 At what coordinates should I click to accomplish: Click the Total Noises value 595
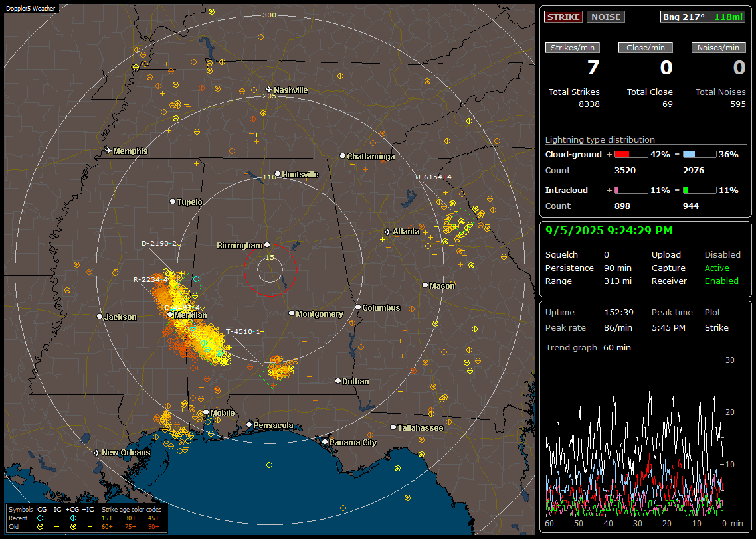pyautogui.click(x=737, y=104)
